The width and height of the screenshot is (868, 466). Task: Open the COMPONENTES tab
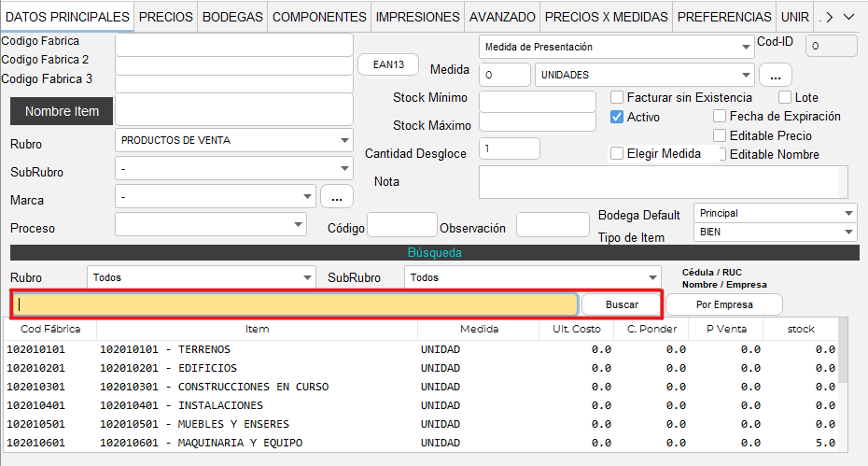click(319, 17)
